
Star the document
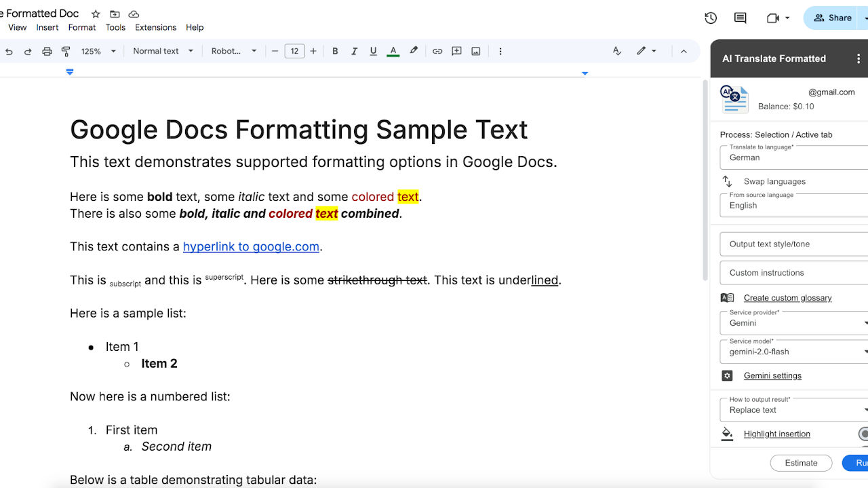(x=96, y=14)
